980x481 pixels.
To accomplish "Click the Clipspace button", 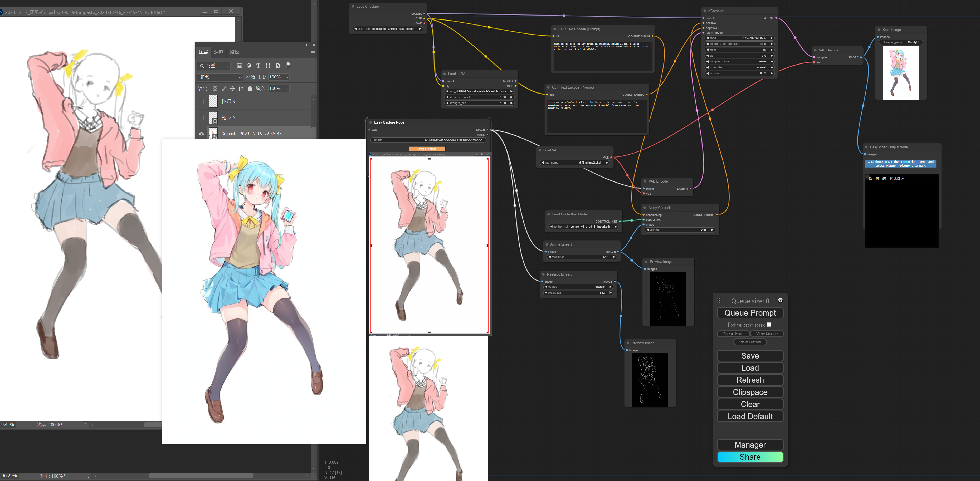I will [x=750, y=392].
